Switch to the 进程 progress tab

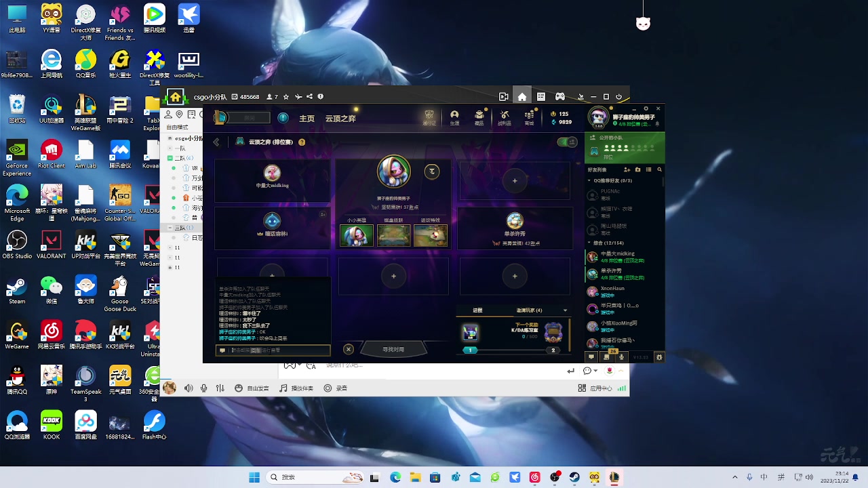click(x=477, y=310)
